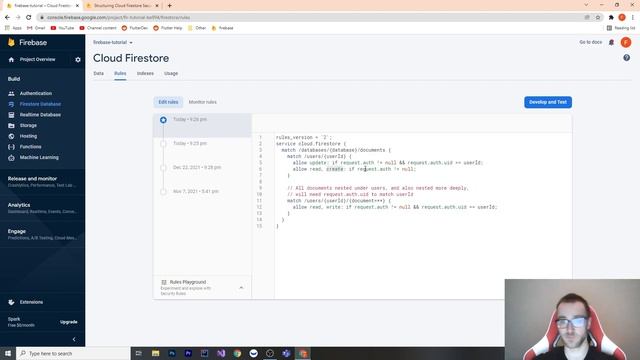Expand the Engage section

pyautogui.click(x=42, y=234)
